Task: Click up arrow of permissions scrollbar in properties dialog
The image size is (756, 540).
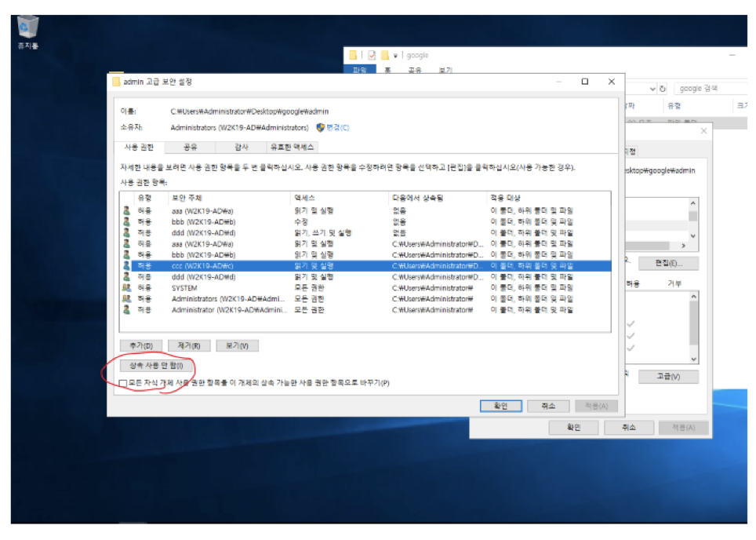Action: point(694,297)
